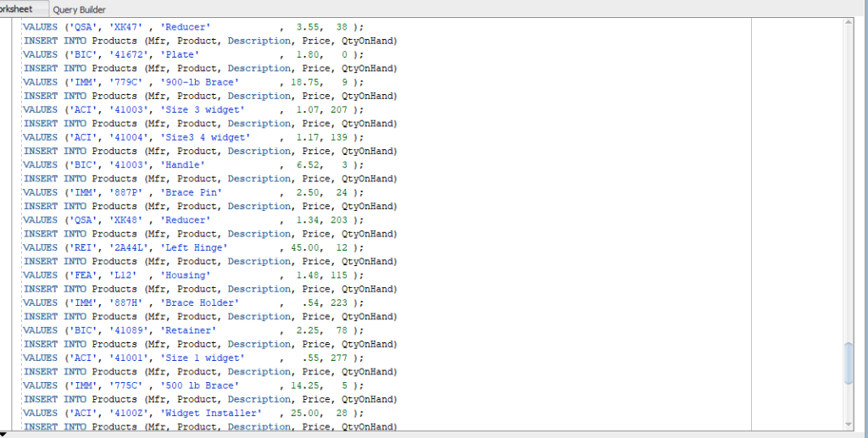
Task: Click the 3.55 price value
Action: pos(308,27)
